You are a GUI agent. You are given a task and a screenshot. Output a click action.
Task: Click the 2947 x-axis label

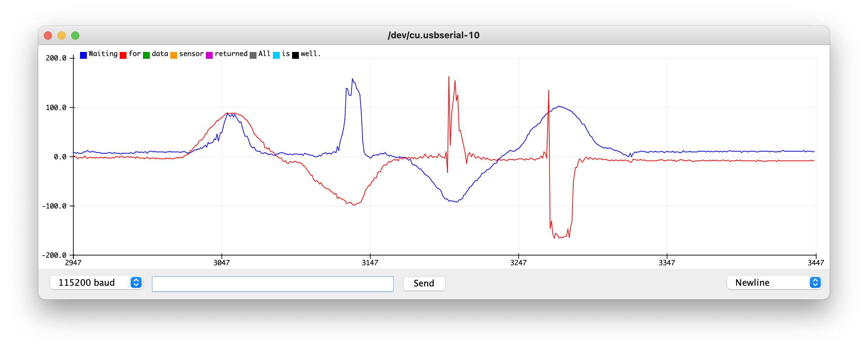pos(73,263)
